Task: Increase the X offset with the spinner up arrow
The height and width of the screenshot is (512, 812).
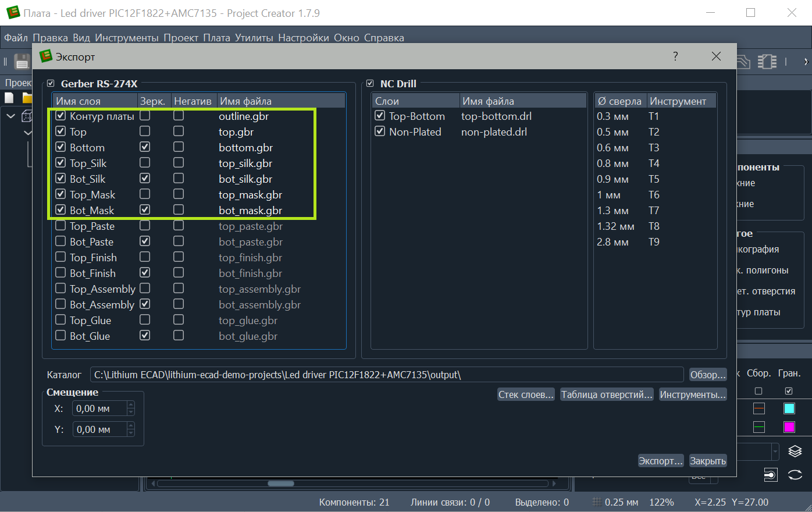Action: tap(131, 405)
